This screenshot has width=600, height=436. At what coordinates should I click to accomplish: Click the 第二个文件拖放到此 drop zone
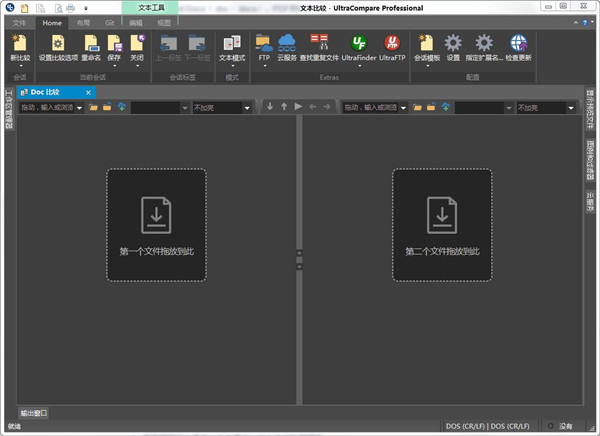point(442,225)
